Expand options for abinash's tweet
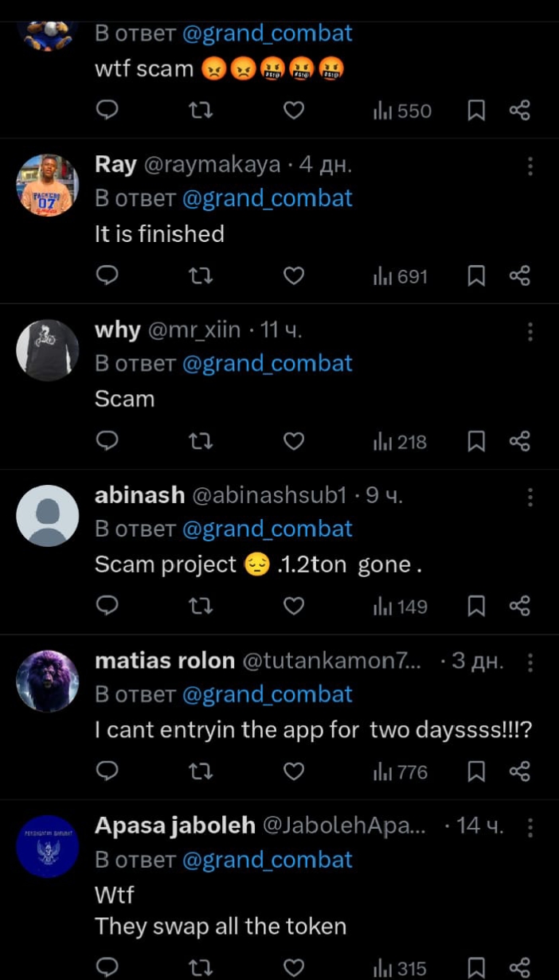Screen dimensions: 559x980 tap(530, 497)
